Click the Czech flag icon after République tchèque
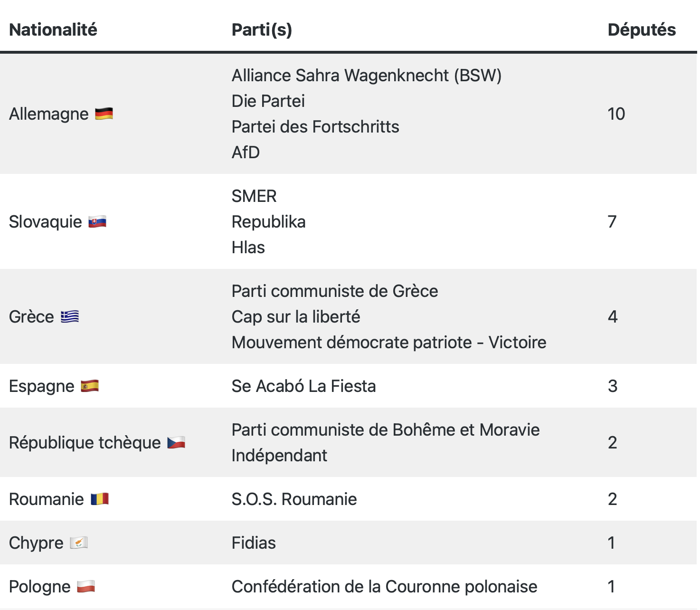The image size is (700, 610). coord(176,443)
